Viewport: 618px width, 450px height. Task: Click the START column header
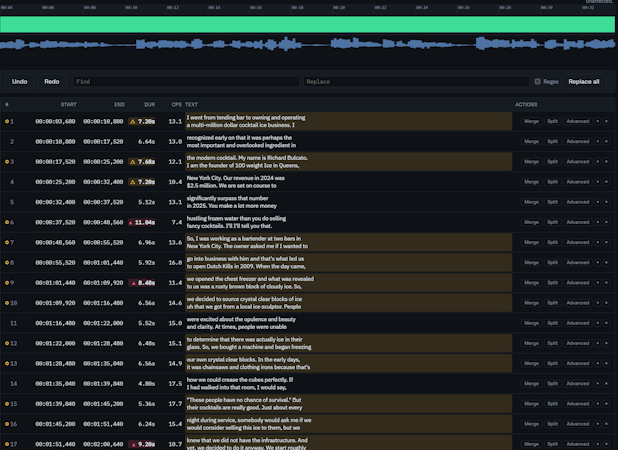click(x=69, y=104)
